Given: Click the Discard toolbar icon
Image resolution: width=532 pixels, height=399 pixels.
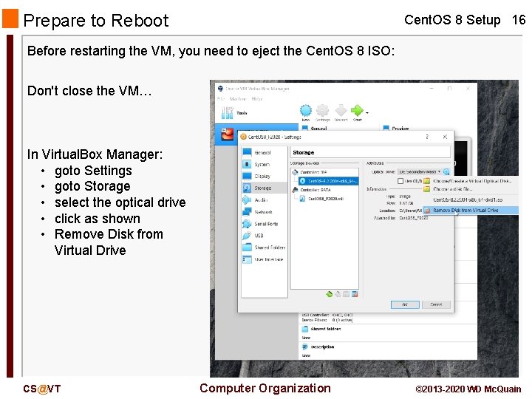Looking at the screenshot, I should pos(341,110).
